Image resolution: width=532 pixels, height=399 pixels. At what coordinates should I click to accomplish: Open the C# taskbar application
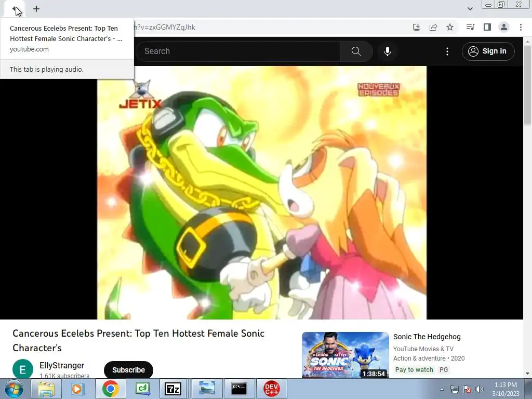142,389
